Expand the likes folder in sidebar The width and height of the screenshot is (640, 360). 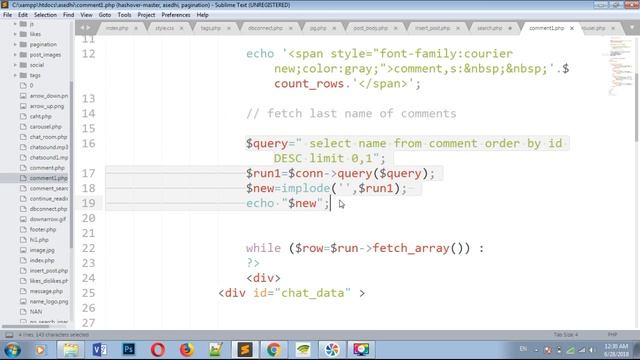(15, 34)
